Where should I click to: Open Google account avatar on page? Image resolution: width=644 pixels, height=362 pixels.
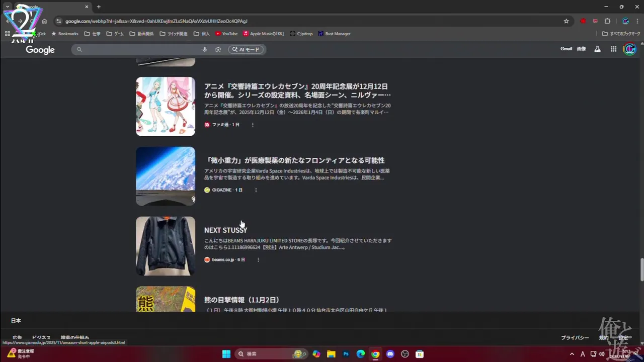(629, 49)
